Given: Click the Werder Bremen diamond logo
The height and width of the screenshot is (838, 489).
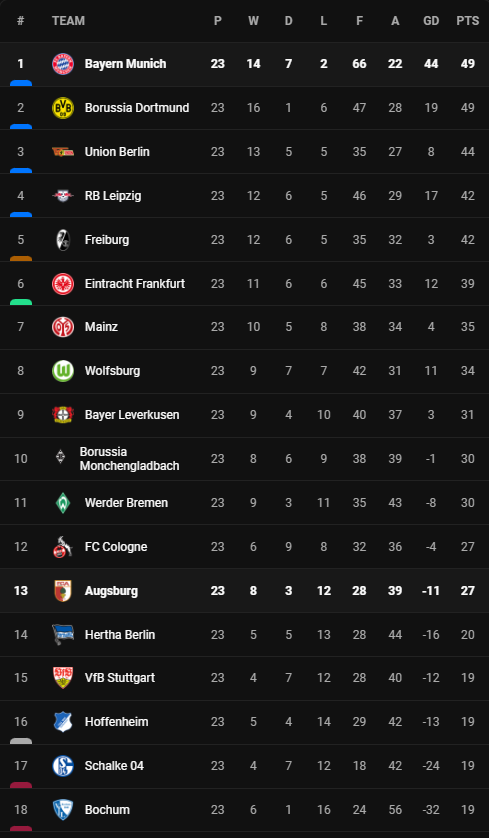Looking at the screenshot, I should 63,503.
